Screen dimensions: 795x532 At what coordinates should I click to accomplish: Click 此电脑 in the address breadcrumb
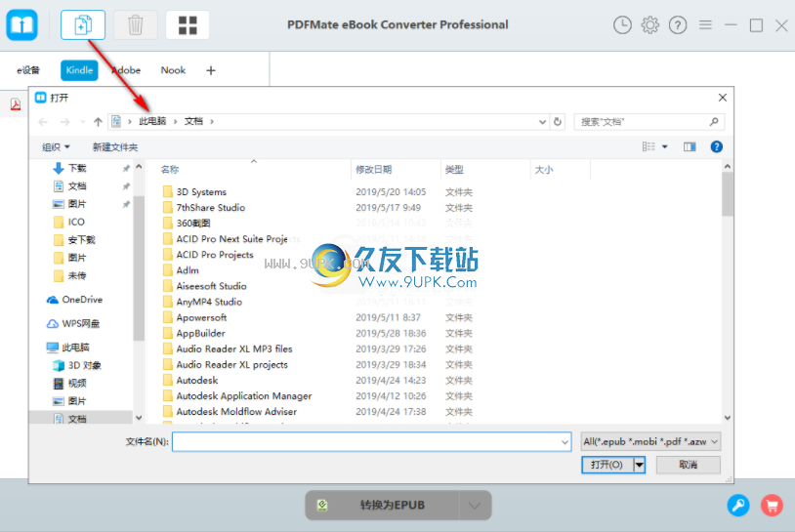coord(152,122)
